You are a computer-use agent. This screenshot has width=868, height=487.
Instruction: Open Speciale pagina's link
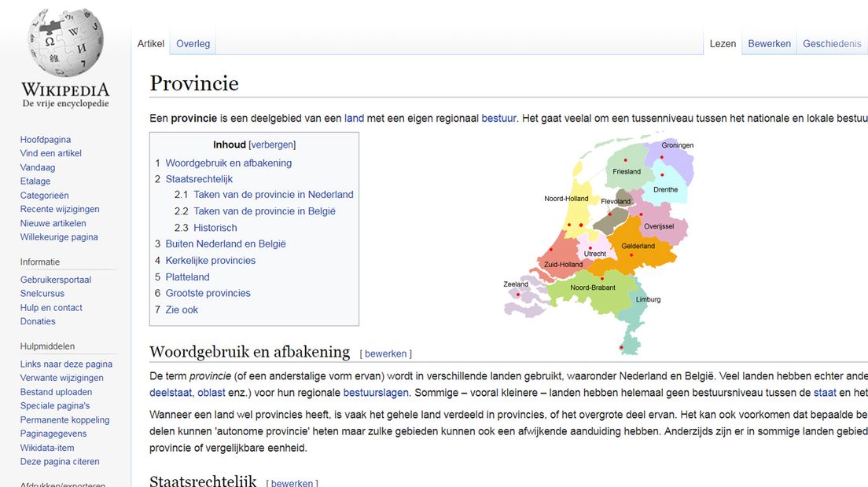[55, 406]
